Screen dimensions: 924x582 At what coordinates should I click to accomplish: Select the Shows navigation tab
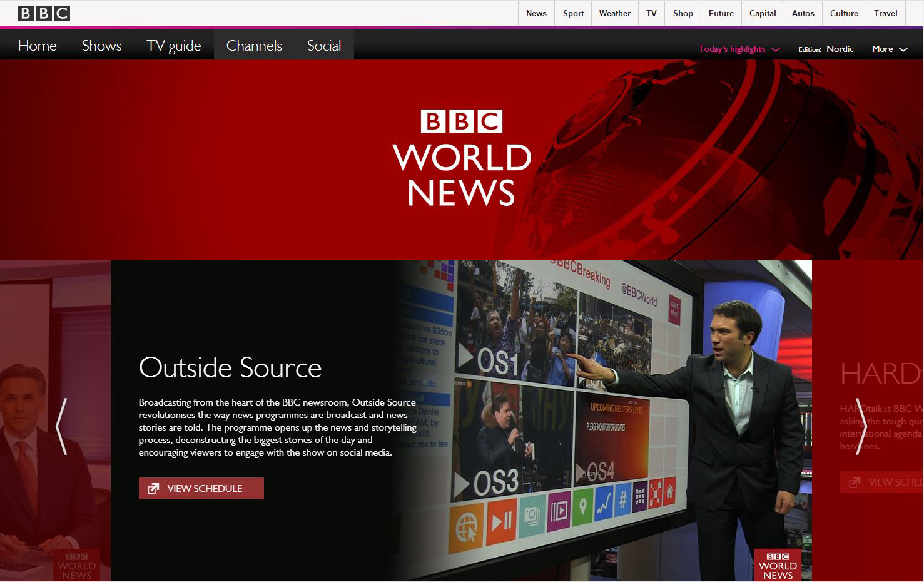(102, 46)
